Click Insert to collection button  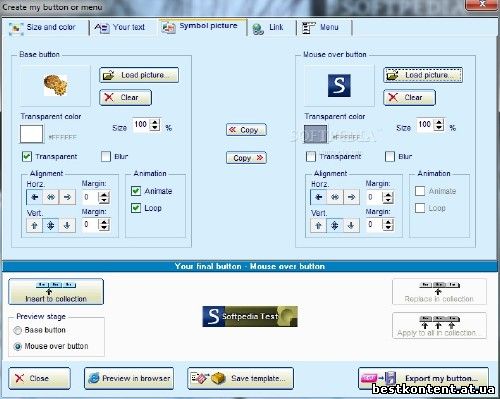pos(56,292)
